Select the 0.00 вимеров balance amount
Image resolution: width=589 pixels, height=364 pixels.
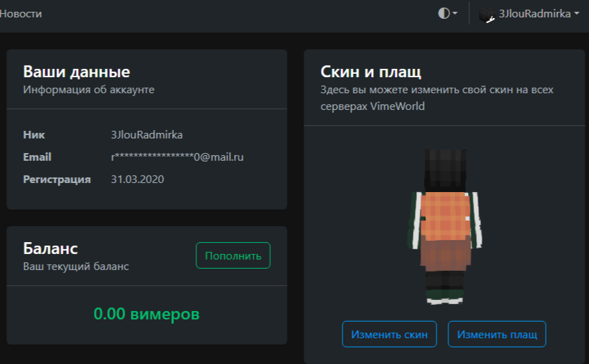146,314
